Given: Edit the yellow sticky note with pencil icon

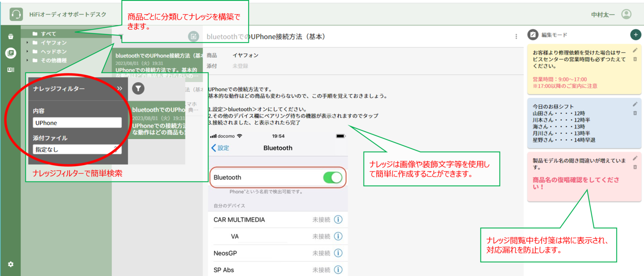Looking at the screenshot, I should (635, 50).
